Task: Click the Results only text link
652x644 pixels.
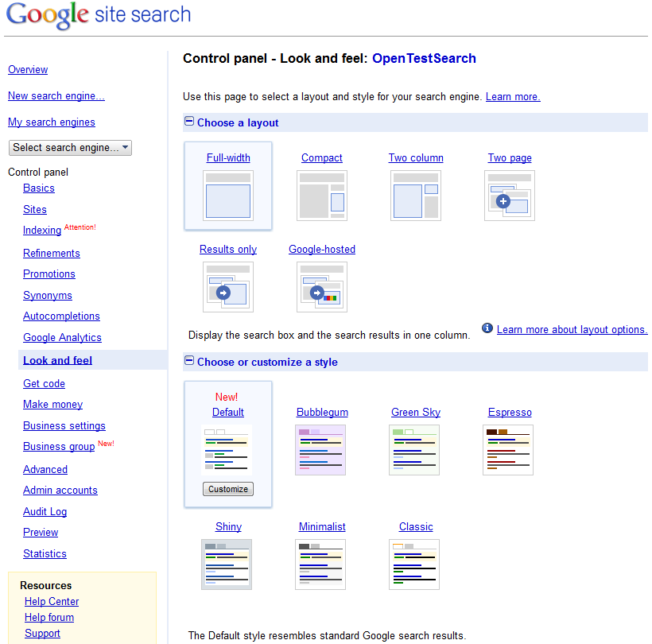Action: [x=228, y=249]
